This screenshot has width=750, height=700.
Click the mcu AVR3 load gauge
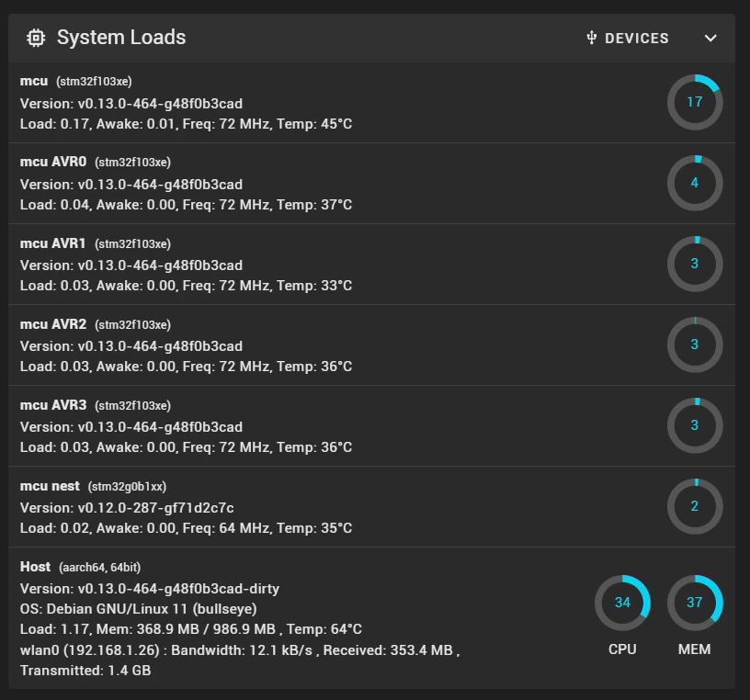click(x=694, y=425)
